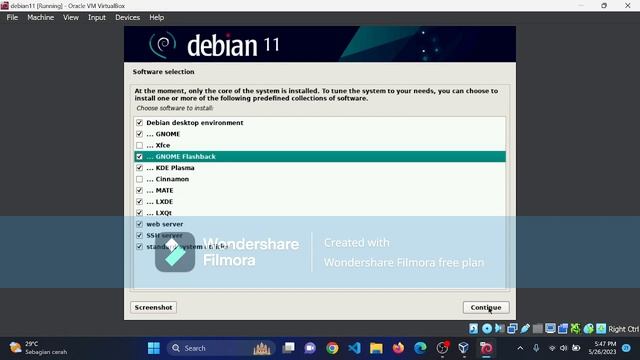Image resolution: width=640 pixels, height=360 pixels.
Task: Open the Help menu
Action: (156, 18)
